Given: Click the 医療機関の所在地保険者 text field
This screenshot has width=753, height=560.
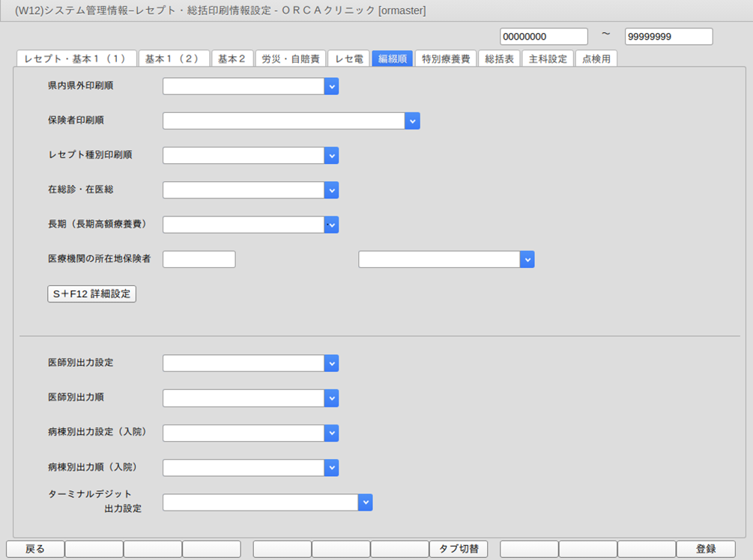Looking at the screenshot, I should tap(199, 259).
